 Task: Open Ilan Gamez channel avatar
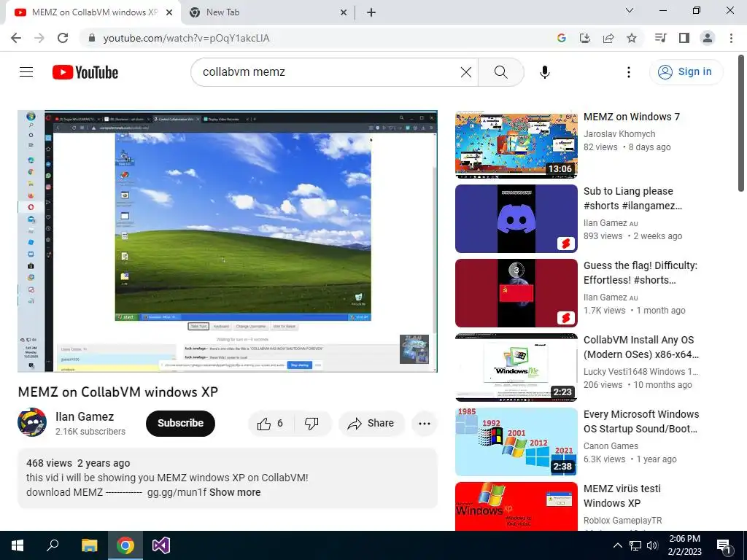pyautogui.click(x=32, y=422)
